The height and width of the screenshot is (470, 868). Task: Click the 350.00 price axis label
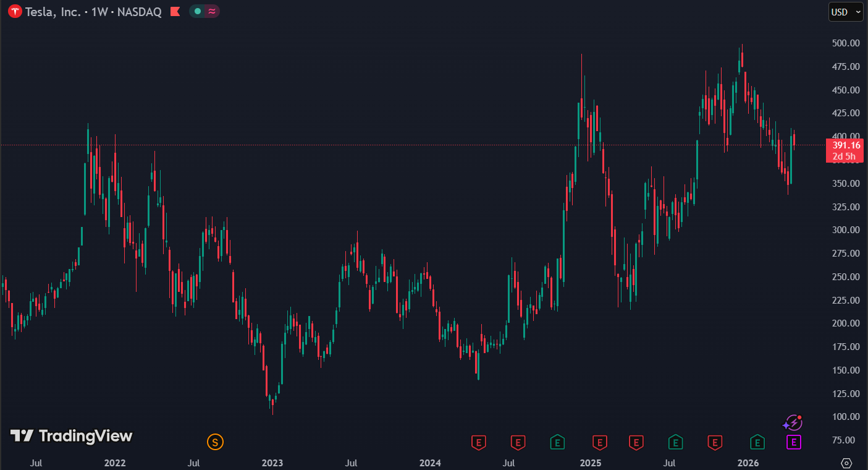click(x=846, y=184)
